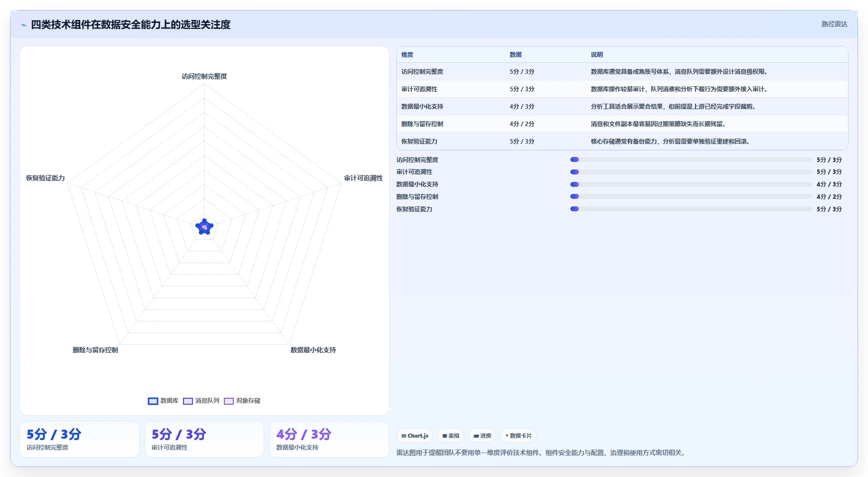Open the 访问控制完整度 5分 / 3分 summary card
Viewport: 868px width, 477px height.
(x=79, y=439)
